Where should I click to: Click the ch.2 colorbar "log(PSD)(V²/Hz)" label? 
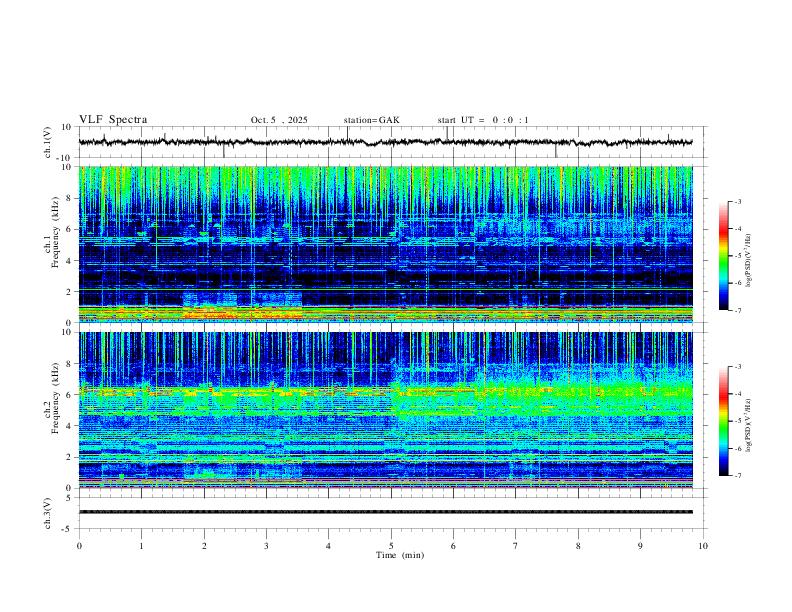(x=749, y=425)
